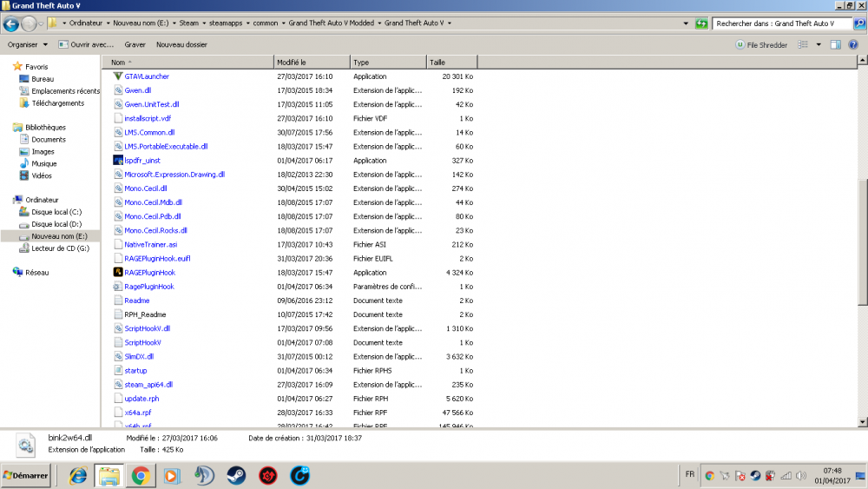Open File Shredder toolbar item

761,45
